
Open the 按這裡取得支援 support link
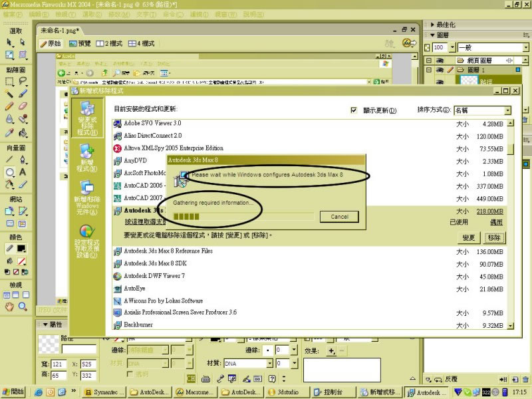point(145,221)
